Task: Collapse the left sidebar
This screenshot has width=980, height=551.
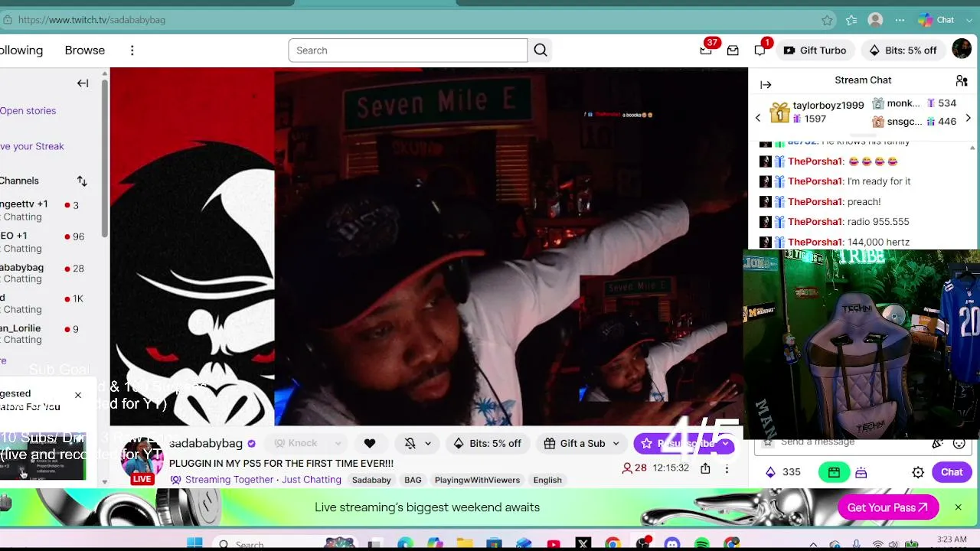Action: point(83,83)
